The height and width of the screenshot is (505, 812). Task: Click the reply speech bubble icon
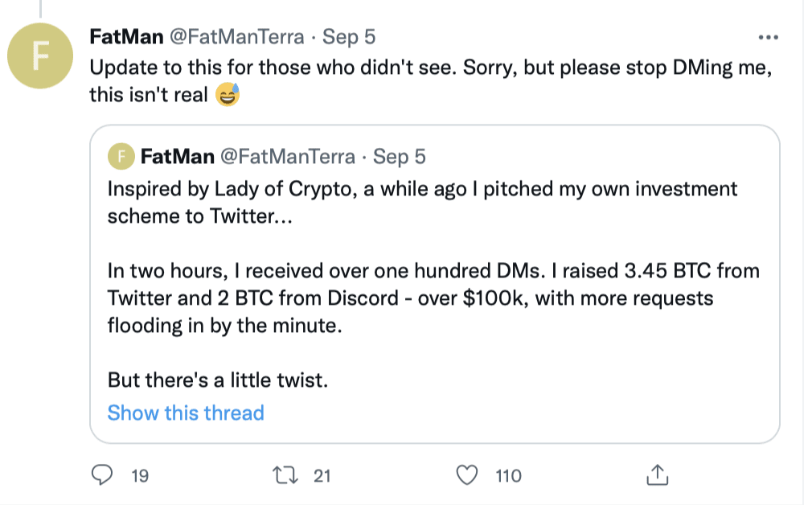[102, 474]
